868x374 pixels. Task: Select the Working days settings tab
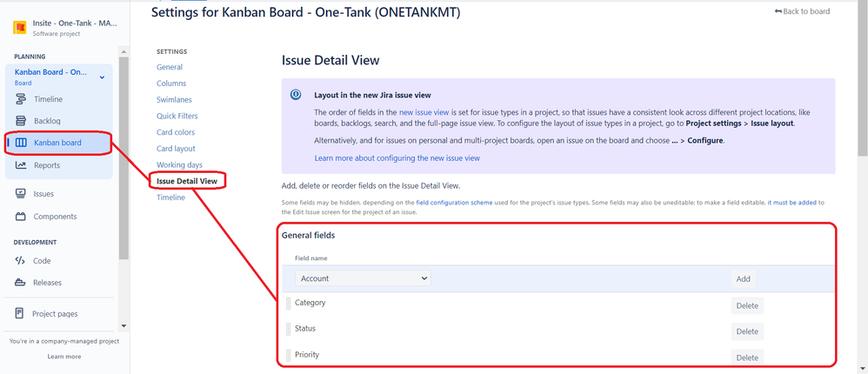[179, 165]
